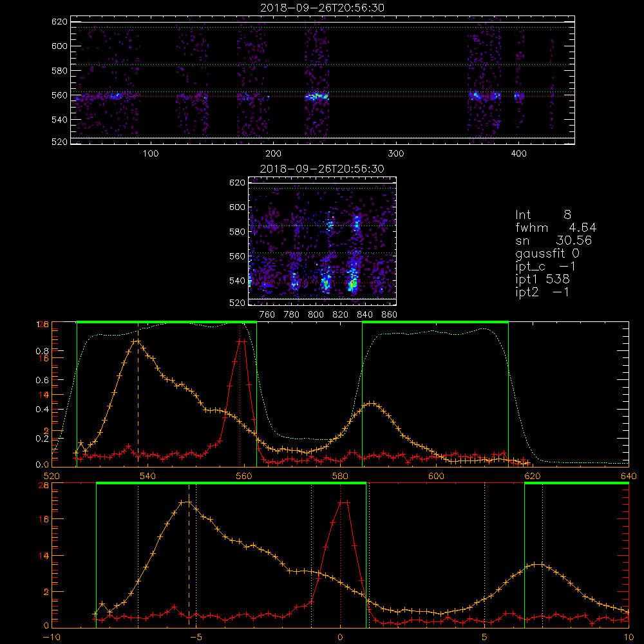Click the red curve's peak near 560 in profile plot
Image resolution: width=644 pixels, height=644 pixels.
[x=242, y=341]
